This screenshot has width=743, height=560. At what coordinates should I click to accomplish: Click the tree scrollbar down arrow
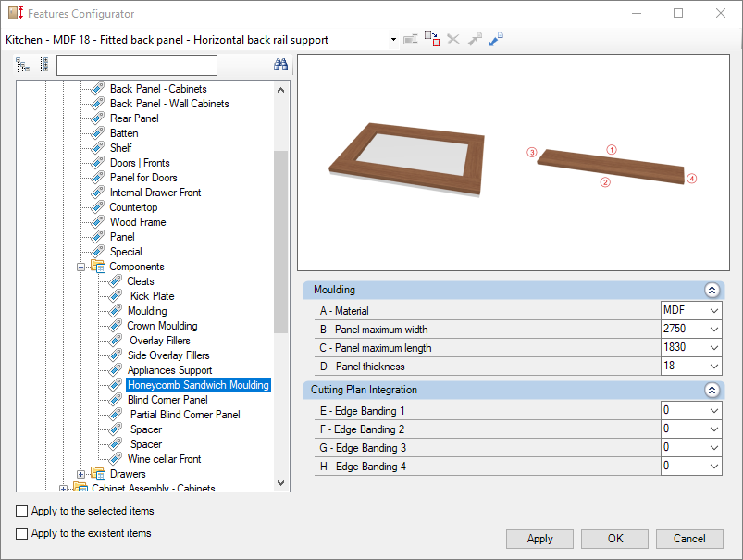click(x=280, y=483)
